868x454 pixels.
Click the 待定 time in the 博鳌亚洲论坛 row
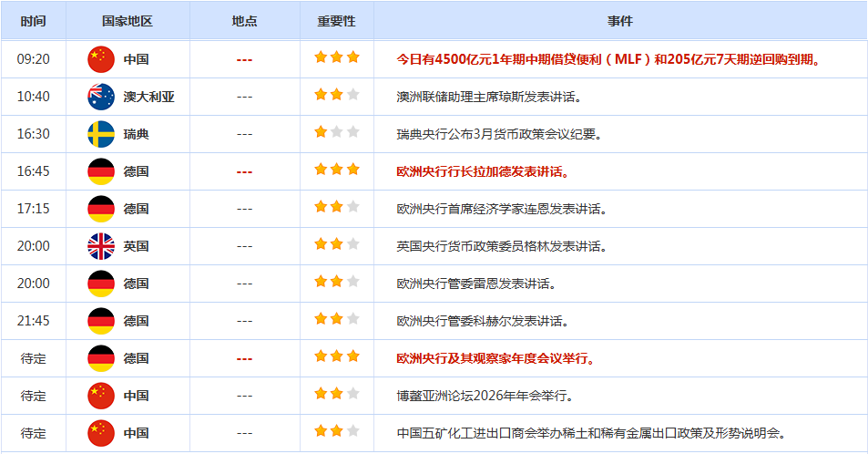pyautogui.click(x=33, y=396)
